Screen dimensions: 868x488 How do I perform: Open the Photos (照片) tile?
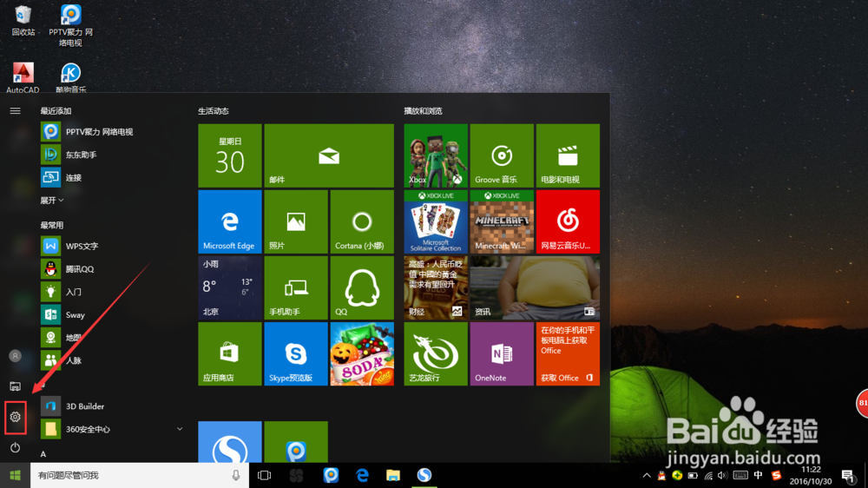296,221
